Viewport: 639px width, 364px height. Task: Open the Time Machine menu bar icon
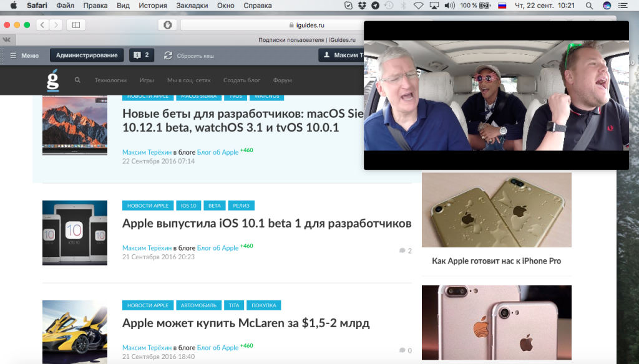coord(389,5)
